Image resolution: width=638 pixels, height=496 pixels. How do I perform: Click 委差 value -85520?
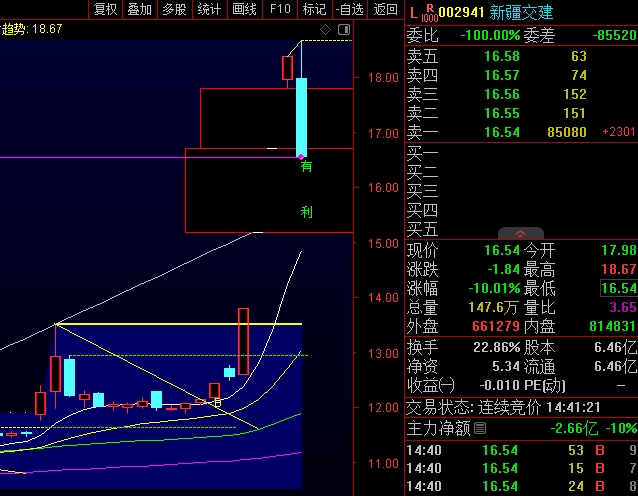click(x=614, y=35)
